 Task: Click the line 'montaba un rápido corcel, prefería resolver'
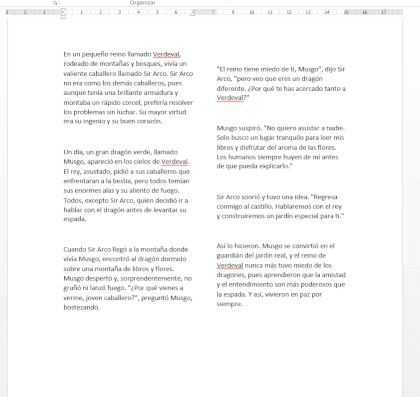(x=128, y=102)
